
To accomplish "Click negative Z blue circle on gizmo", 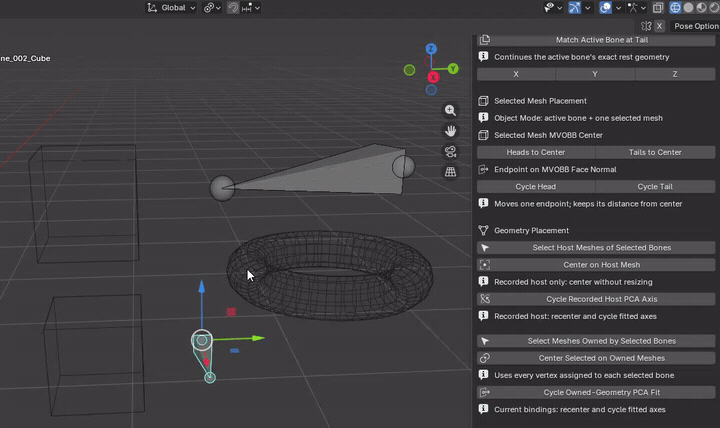I will tap(431, 90).
